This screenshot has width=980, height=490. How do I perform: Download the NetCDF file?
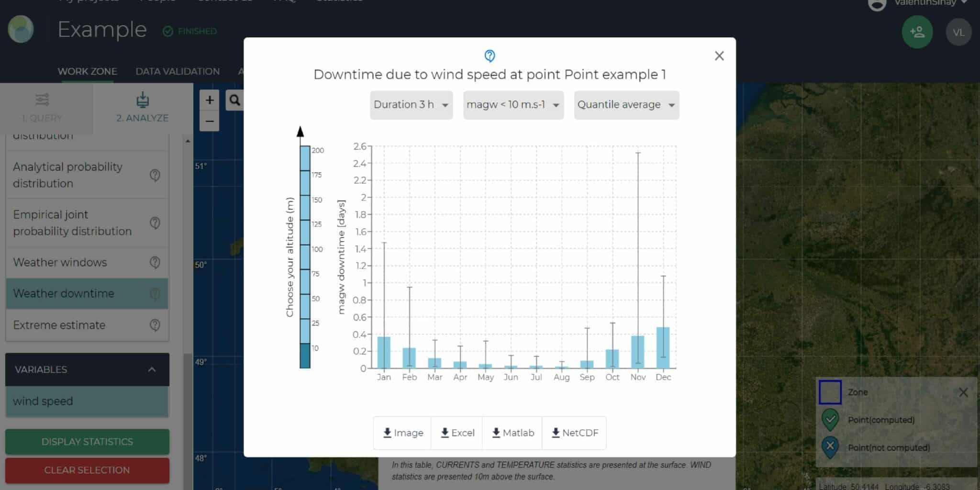(x=574, y=433)
